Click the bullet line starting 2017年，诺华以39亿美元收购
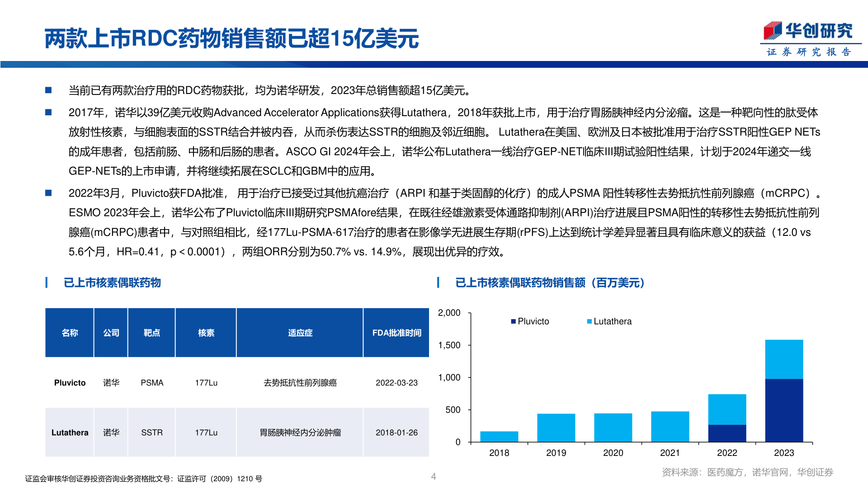This screenshot has width=868, height=488. [443, 113]
